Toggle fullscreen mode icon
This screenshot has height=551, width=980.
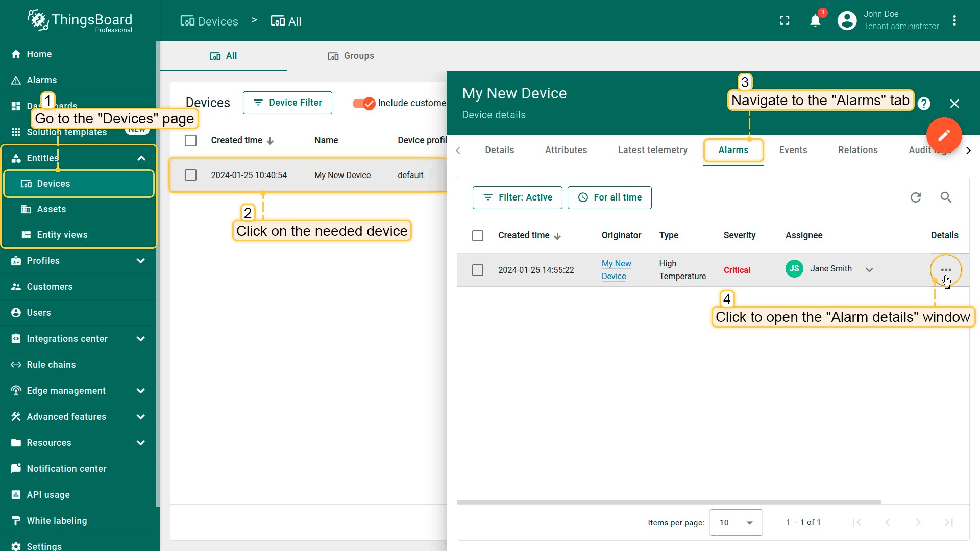pyautogui.click(x=785, y=21)
